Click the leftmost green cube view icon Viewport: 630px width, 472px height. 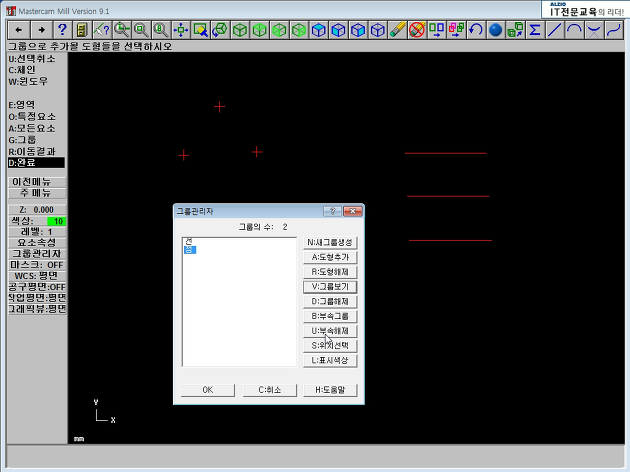coord(240,30)
